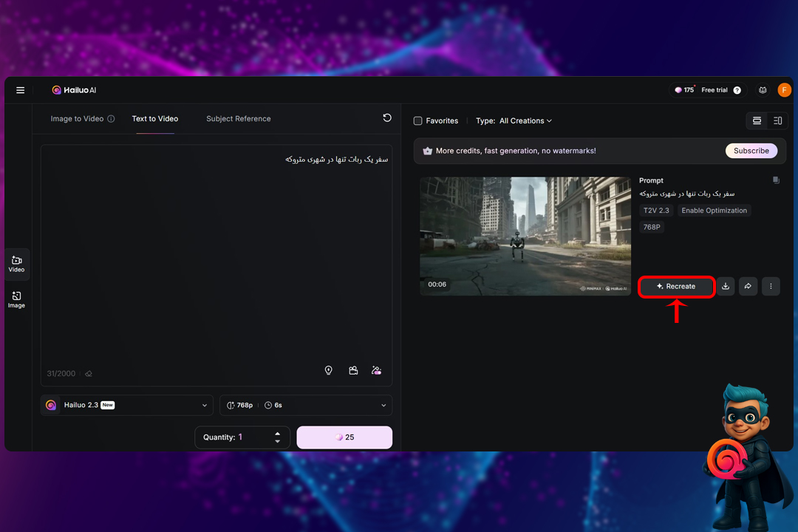Screen dimensions: 798x532
Task: Download the generated robot video
Action: coord(726,286)
